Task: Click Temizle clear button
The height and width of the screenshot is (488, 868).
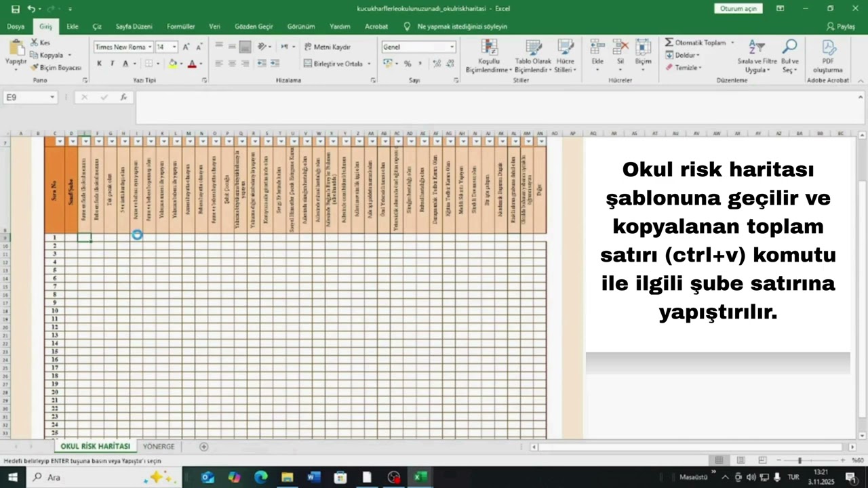Action: click(684, 67)
